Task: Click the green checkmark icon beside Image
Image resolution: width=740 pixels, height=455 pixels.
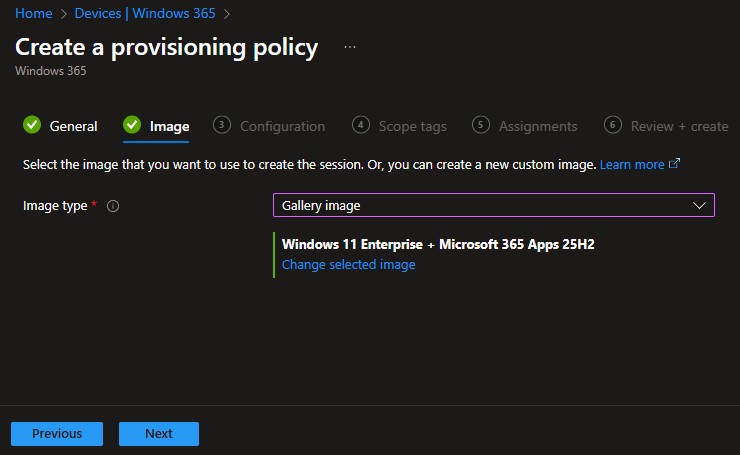Action: pos(132,125)
